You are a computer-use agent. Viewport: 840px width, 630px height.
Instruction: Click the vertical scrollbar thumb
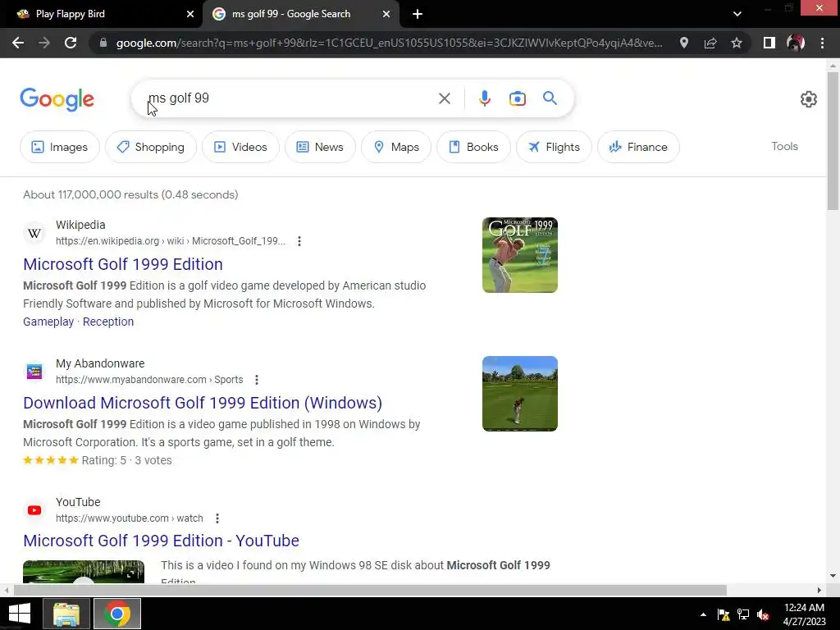[833, 140]
